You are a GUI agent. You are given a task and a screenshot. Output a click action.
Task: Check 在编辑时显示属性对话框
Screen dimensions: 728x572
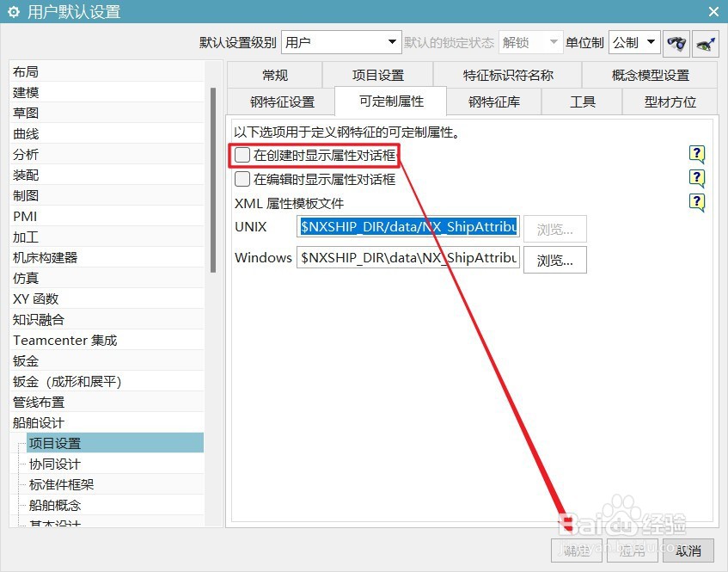coord(242,178)
